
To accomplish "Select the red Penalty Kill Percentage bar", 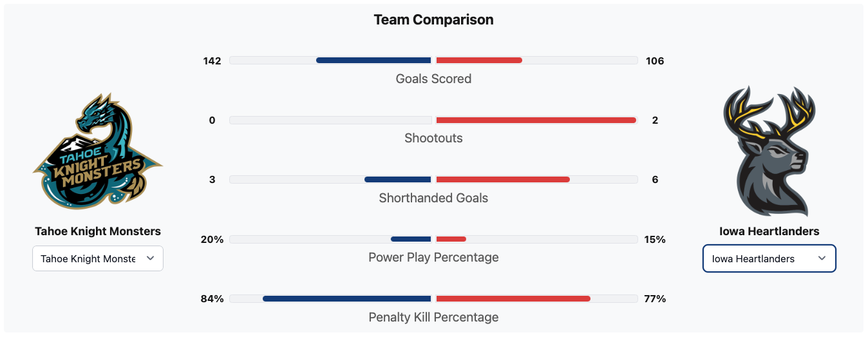I will pyautogui.click(x=513, y=299).
